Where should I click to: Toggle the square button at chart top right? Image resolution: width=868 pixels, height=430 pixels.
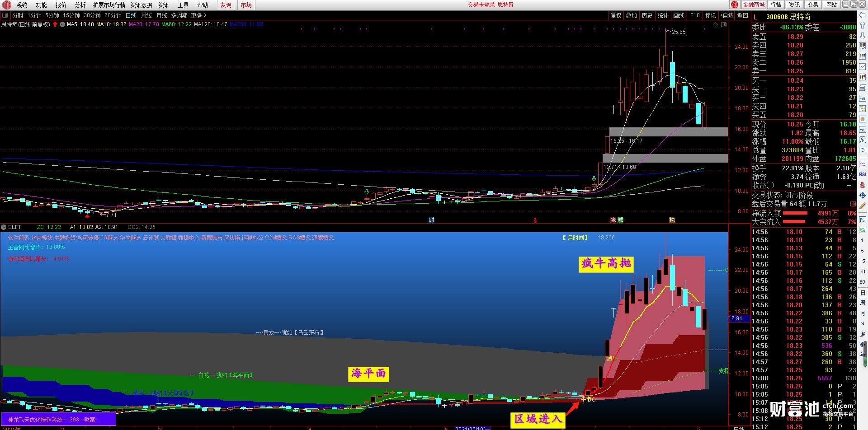[724, 24]
